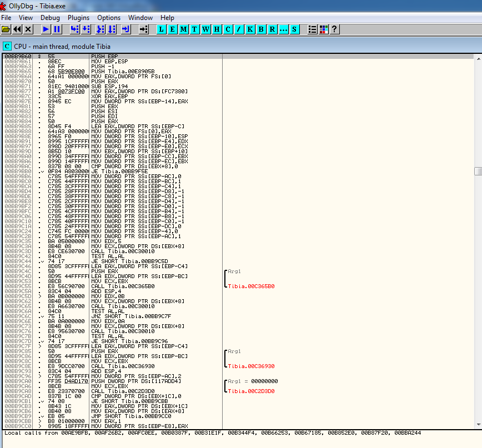This screenshot has width=482, height=448.
Task: Select MOV EDX,5 instruction line
Action: (x=106, y=241)
